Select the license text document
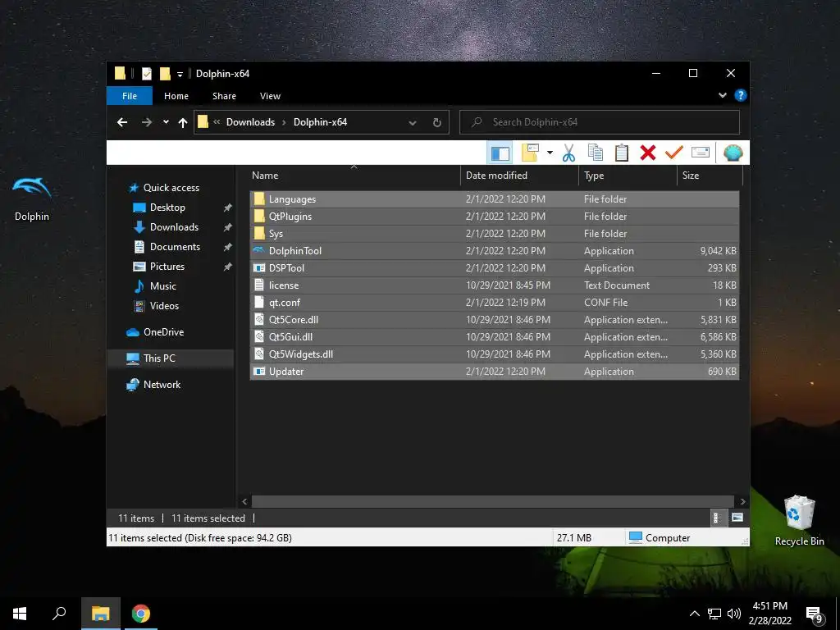The width and height of the screenshot is (840, 630). (x=495, y=285)
